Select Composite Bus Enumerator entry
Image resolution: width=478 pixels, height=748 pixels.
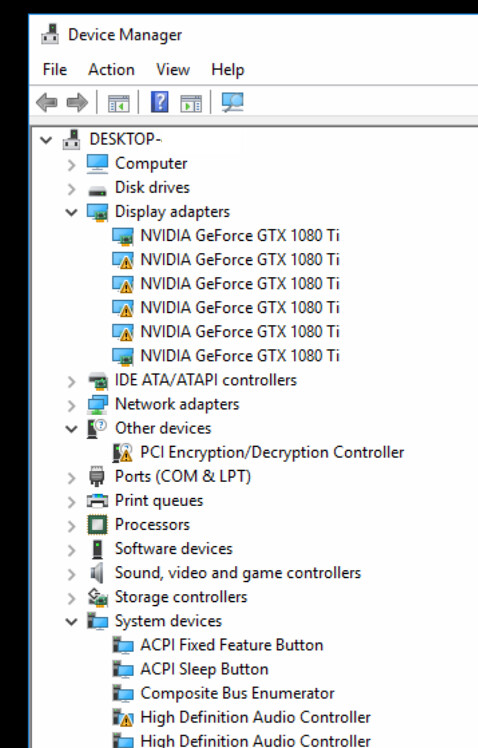tap(237, 693)
